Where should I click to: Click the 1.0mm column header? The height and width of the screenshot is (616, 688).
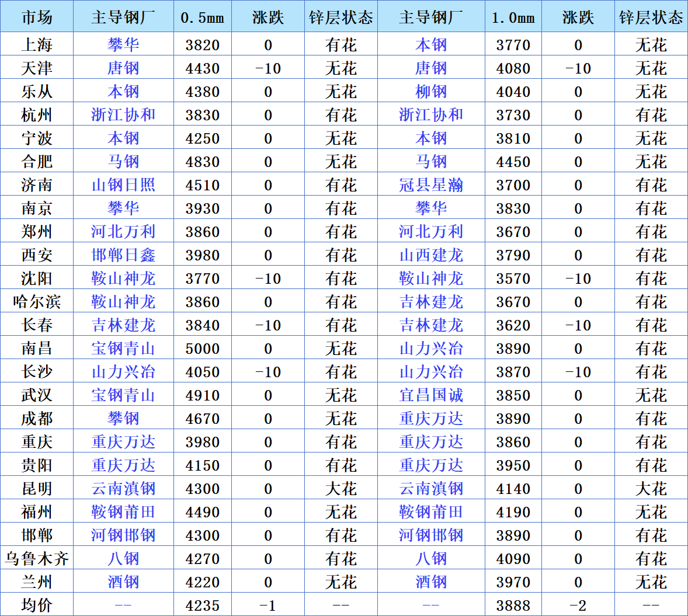513,18
